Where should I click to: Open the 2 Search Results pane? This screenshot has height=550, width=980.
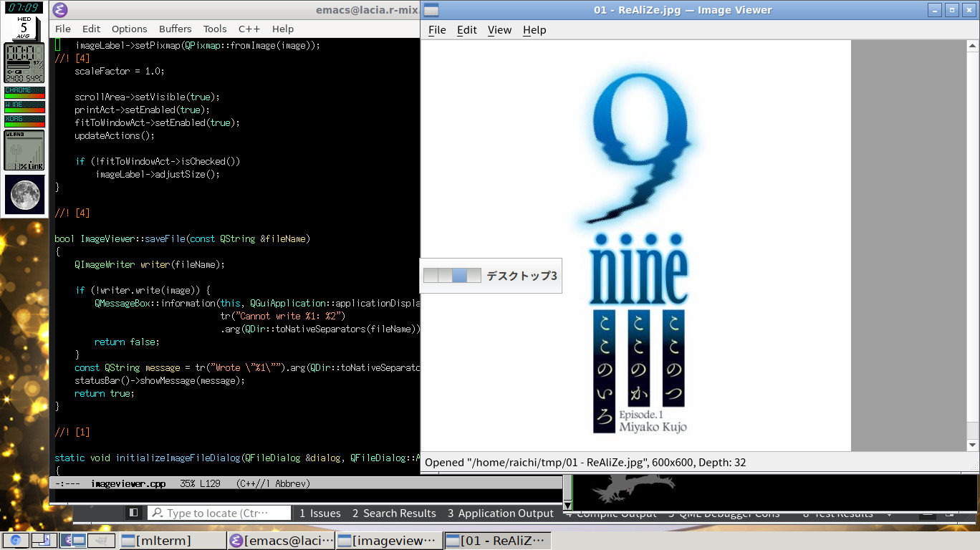click(394, 513)
